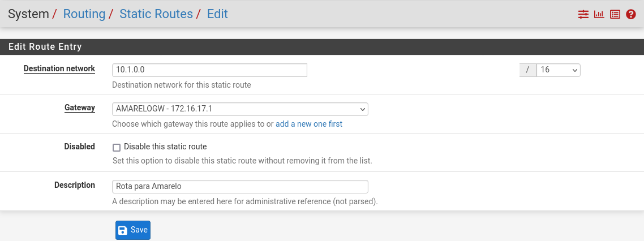The width and height of the screenshot is (644, 241).
Task: Save the route entry
Action: click(133, 230)
